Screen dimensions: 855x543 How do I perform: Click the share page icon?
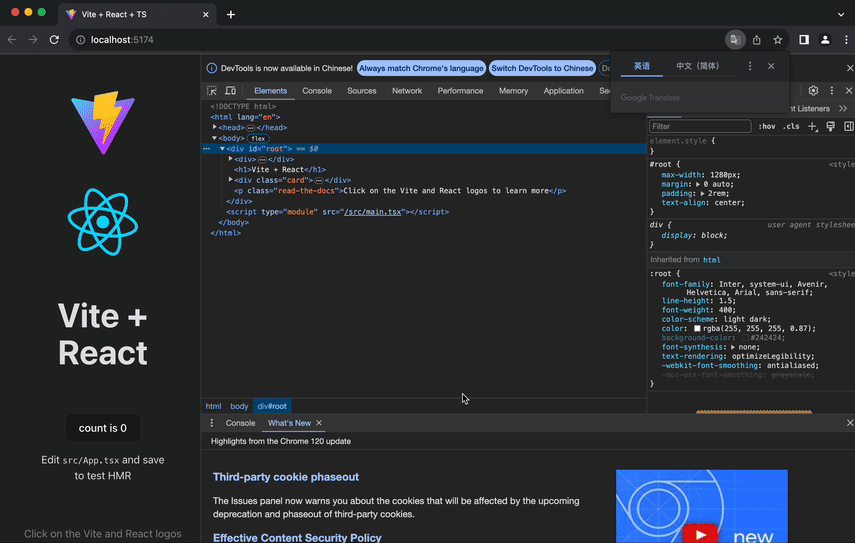[x=757, y=40]
